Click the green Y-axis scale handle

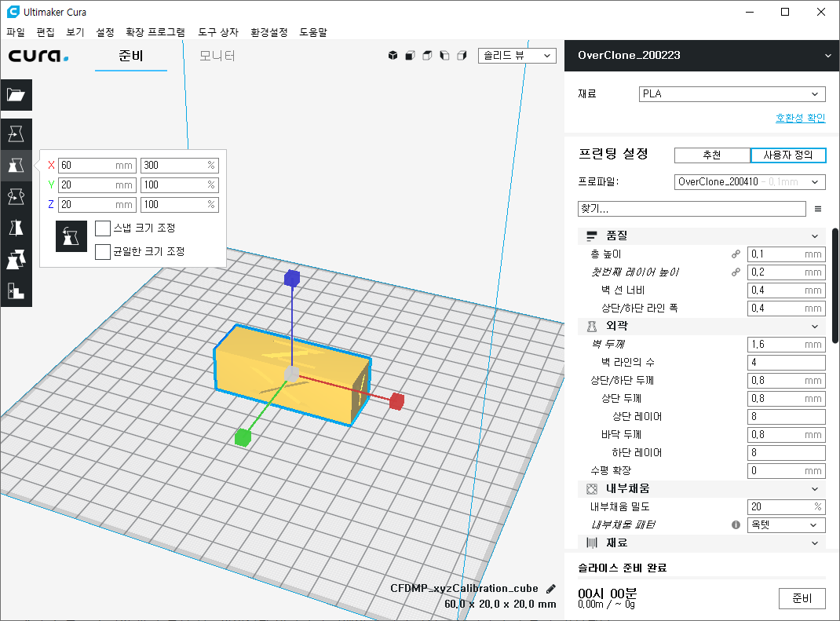243,437
